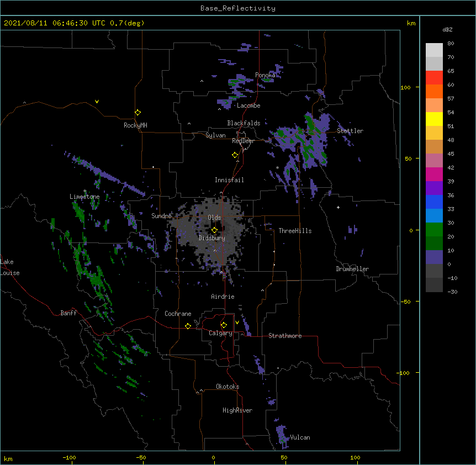Viewport: 476px width, 465px height.
Task: Click yellow diamond between Olds and Didsbury
Action: point(214,230)
